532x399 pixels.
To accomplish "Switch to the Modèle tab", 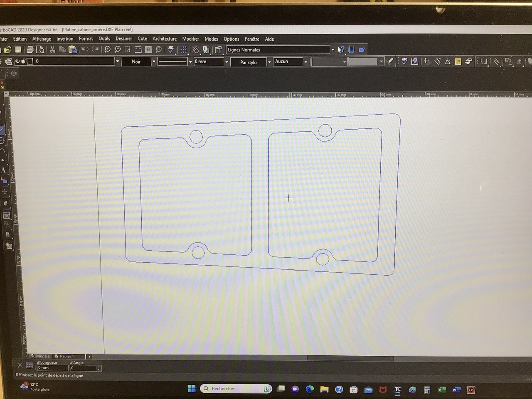I will (x=40, y=356).
